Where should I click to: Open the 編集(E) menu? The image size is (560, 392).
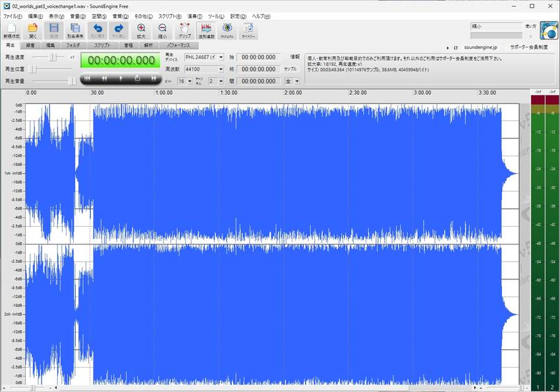36,16
